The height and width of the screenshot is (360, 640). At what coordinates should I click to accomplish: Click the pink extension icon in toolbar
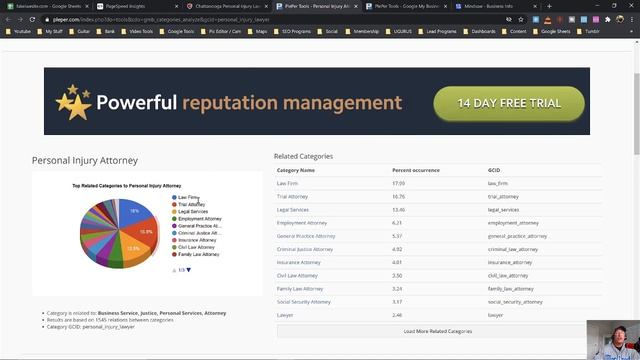[x=596, y=19]
